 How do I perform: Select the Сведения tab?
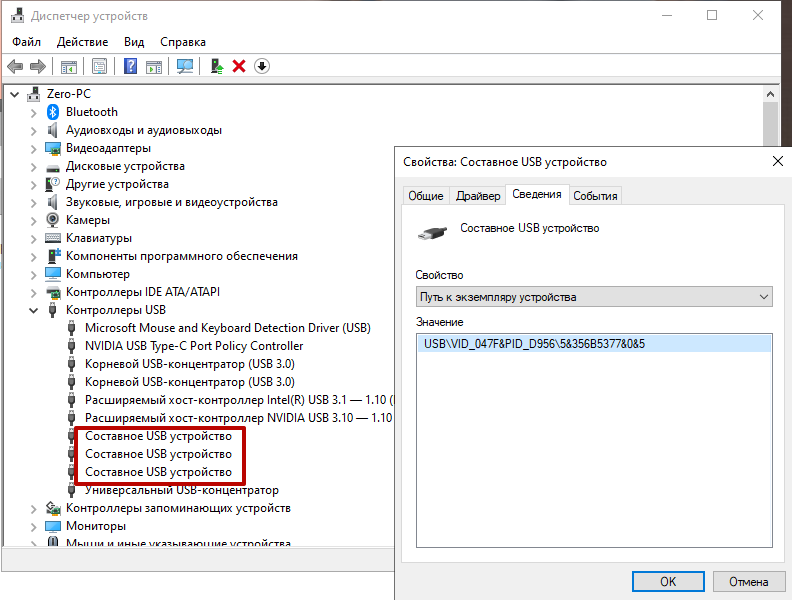(537, 194)
